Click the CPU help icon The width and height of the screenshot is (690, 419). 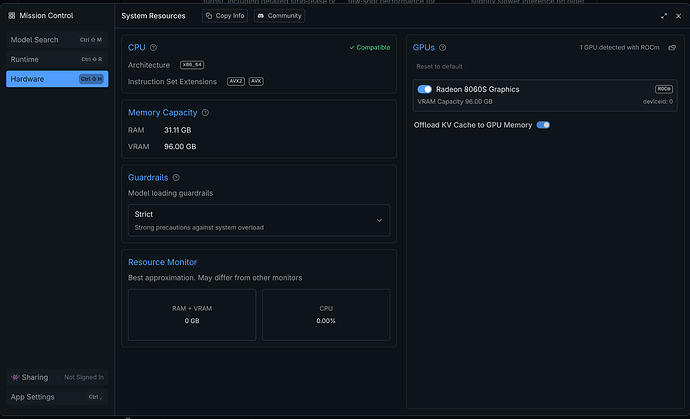[x=153, y=48]
